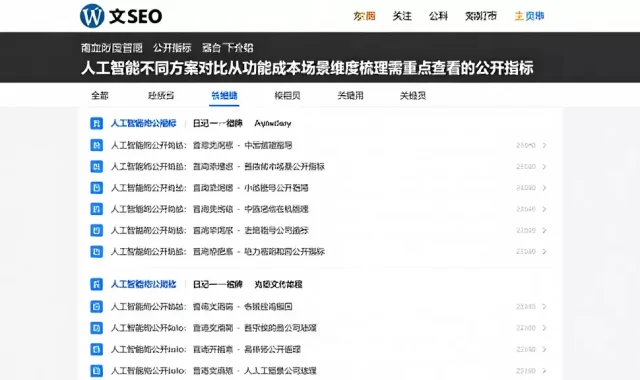Expand the chevron on the 电力…公开指标 row
This screenshot has width=640, height=380.
pyautogui.click(x=544, y=251)
